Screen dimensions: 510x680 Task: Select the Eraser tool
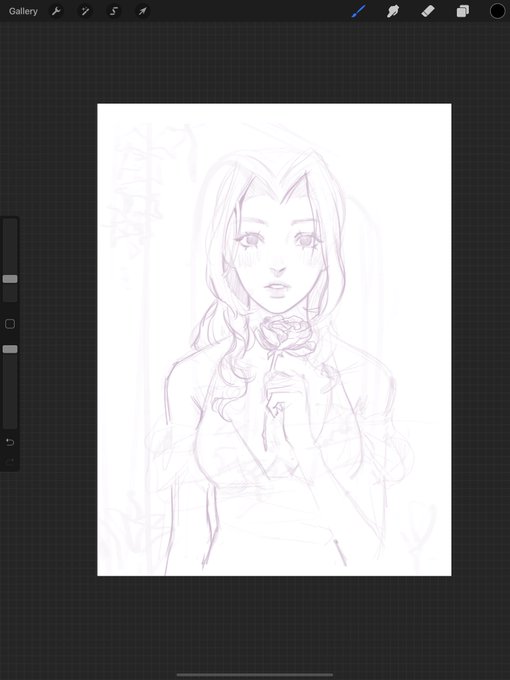(x=428, y=11)
